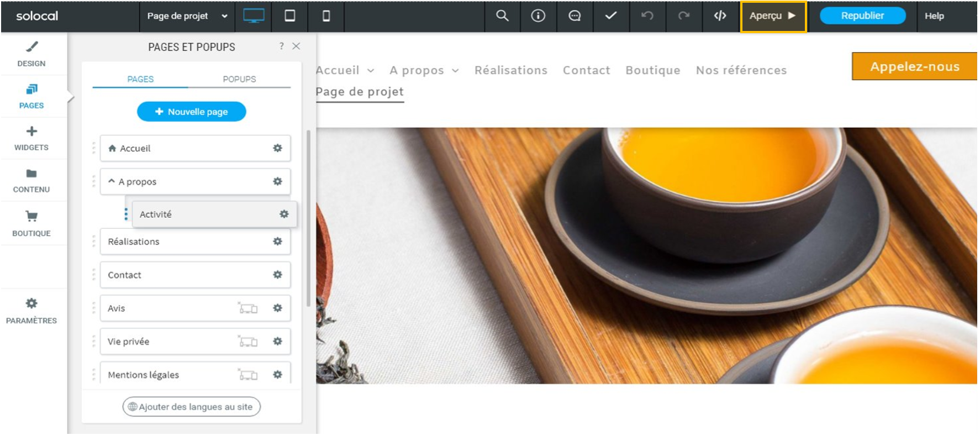Open the Pages sidebar section
The width and height of the screenshot is (980, 435).
point(31,97)
